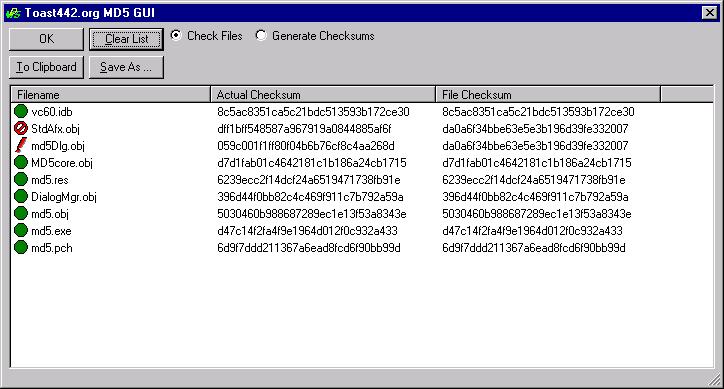Viewport: 724px width, 389px height.
Task: Select the md5Dlg.obj filename
Action: coord(58,146)
